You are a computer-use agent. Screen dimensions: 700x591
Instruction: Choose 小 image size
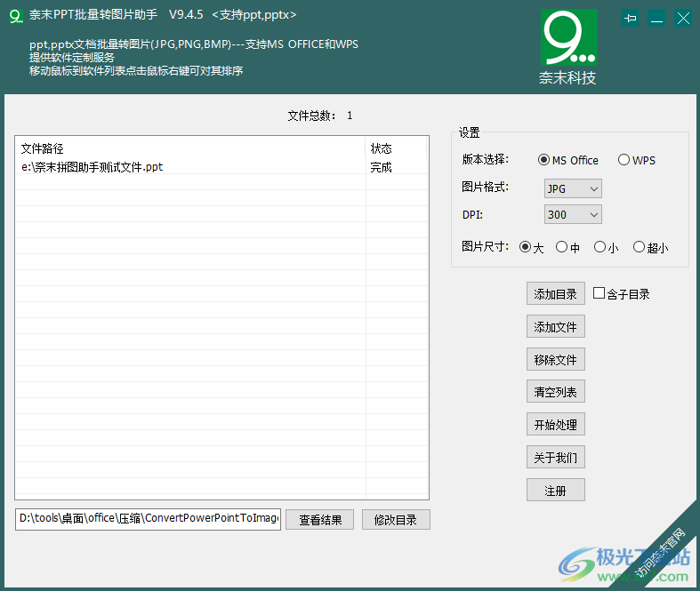click(606, 247)
